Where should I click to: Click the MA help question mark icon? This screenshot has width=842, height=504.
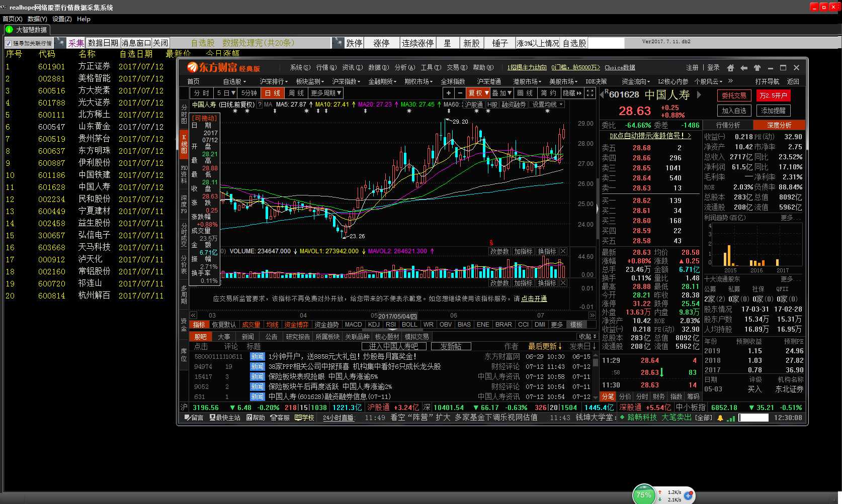point(260,105)
